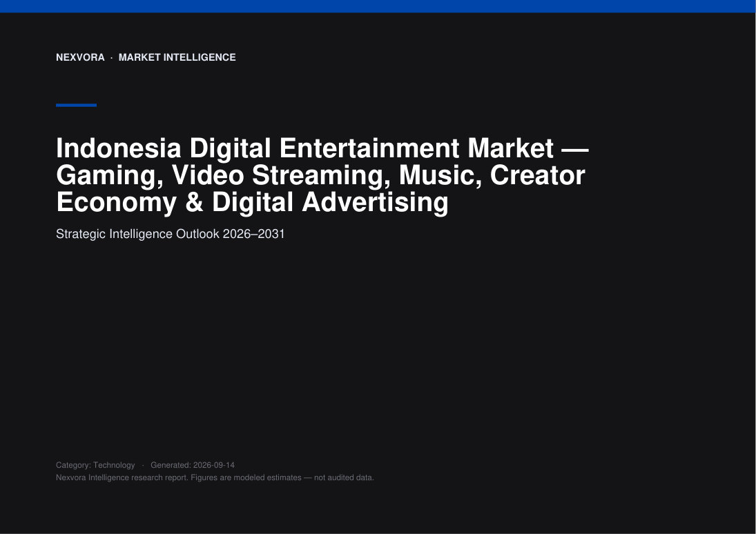The height and width of the screenshot is (534, 756).
Task: Click the word Music in title
Action: click(x=440, y=175)
